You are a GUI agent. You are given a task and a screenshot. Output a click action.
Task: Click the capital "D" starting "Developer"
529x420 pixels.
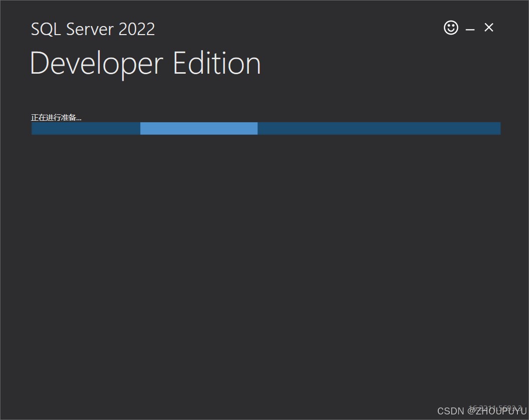[40, 64]
